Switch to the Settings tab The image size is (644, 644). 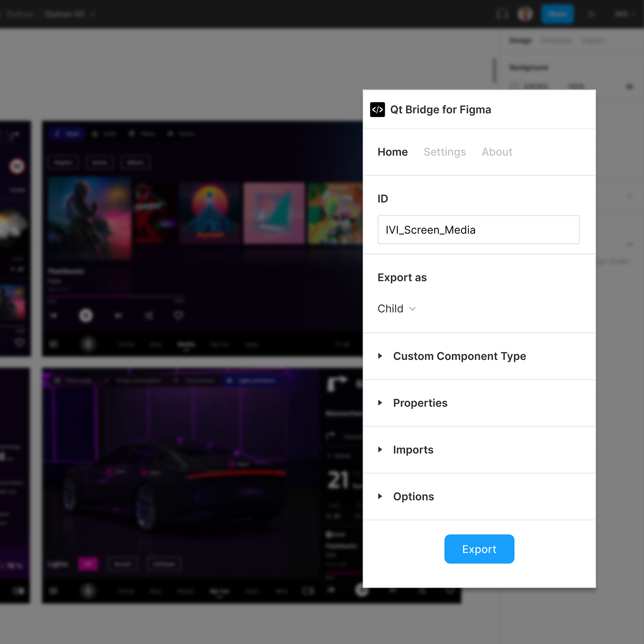[444, 152]
